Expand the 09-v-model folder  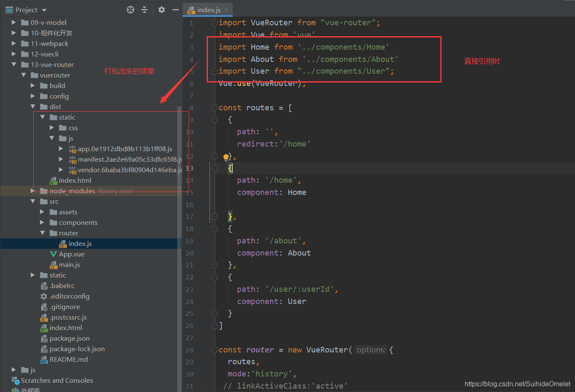[x=14, y=23]
